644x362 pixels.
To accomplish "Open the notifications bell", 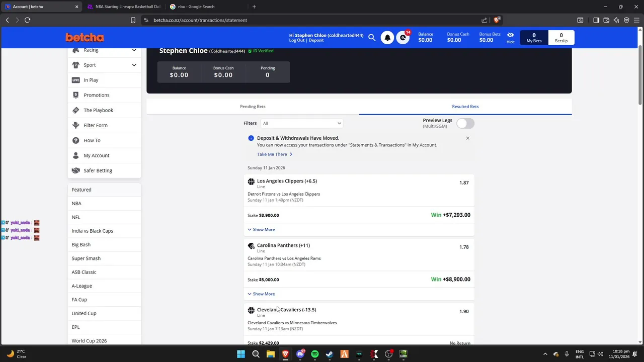I will (x=387, y=38).
